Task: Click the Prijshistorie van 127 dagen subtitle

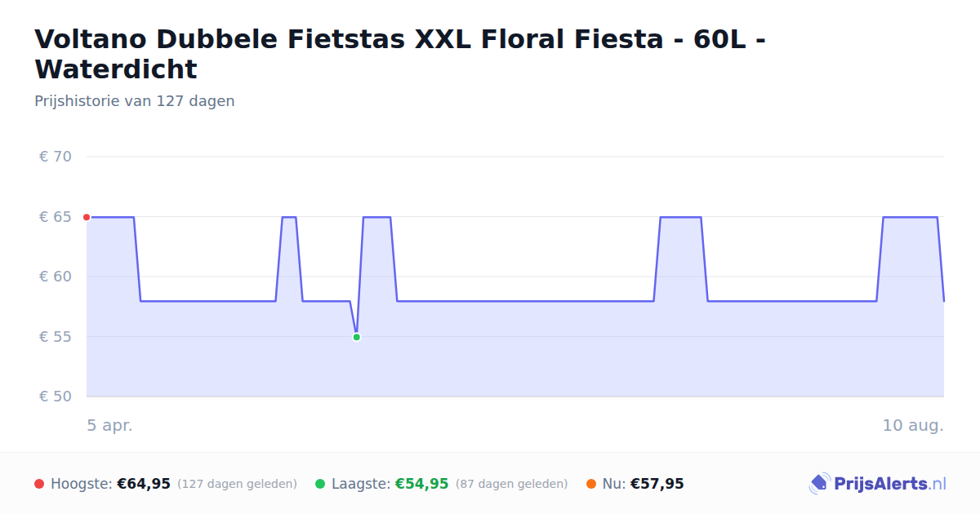Action: point(135,101)
